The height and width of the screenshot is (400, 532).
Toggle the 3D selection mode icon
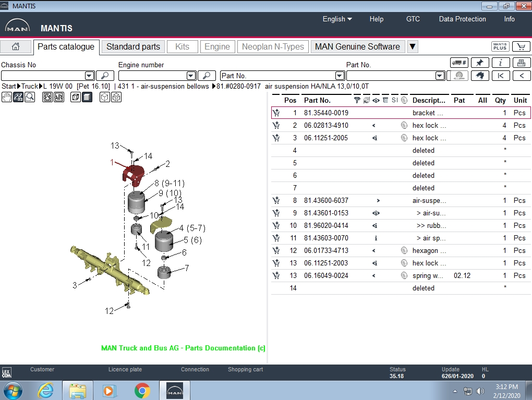tap(18, 97)
